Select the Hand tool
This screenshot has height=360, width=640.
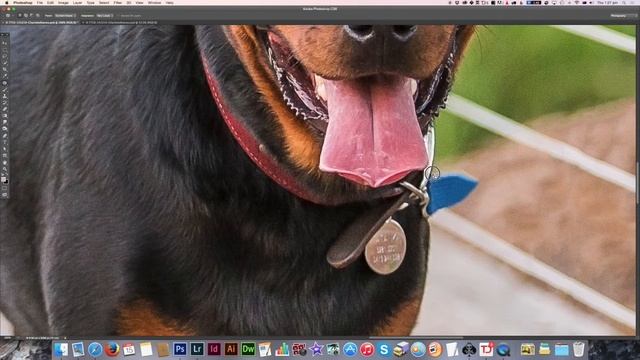(4, 162)
